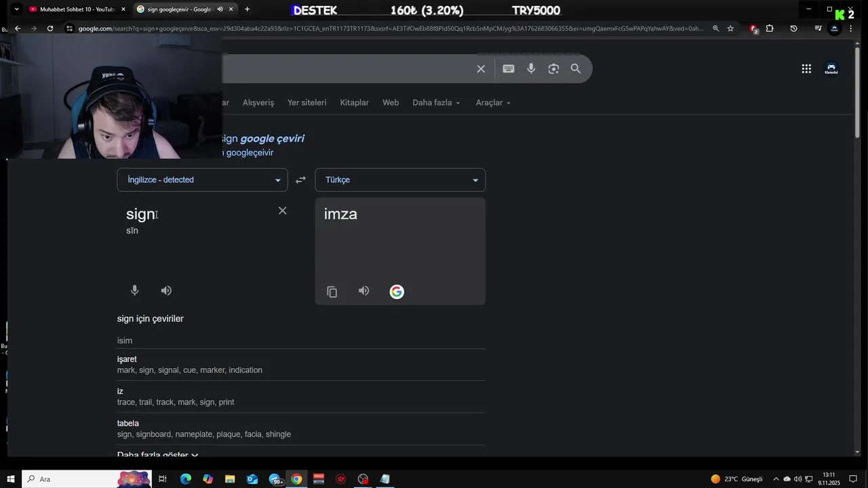
Task: Open the on-screen keyboard input tool
Action: pyautogui.click(x=509, y=68)
